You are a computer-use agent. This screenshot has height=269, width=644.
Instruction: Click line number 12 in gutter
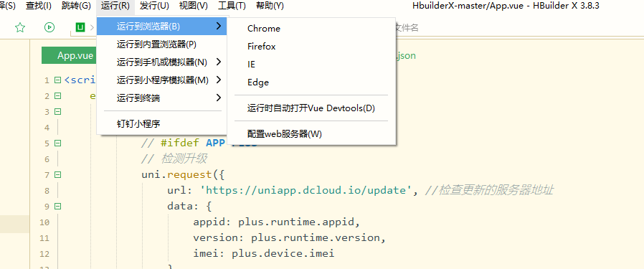click(x=44, y=254)
